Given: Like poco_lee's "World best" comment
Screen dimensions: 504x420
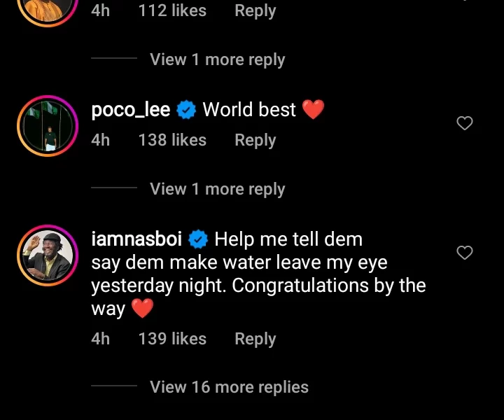Looking at the screenshot, I should (x=465, y=124).
